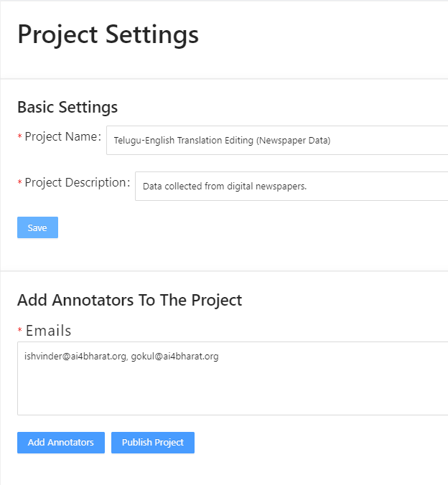
Task: Click the Basic Settings section heading
Action: coord(67,108)
